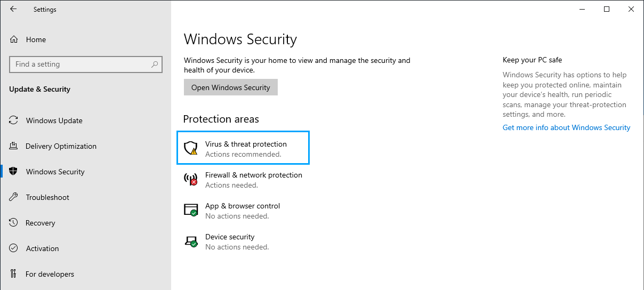Click the App & browser control window icon

click(191, 210)
